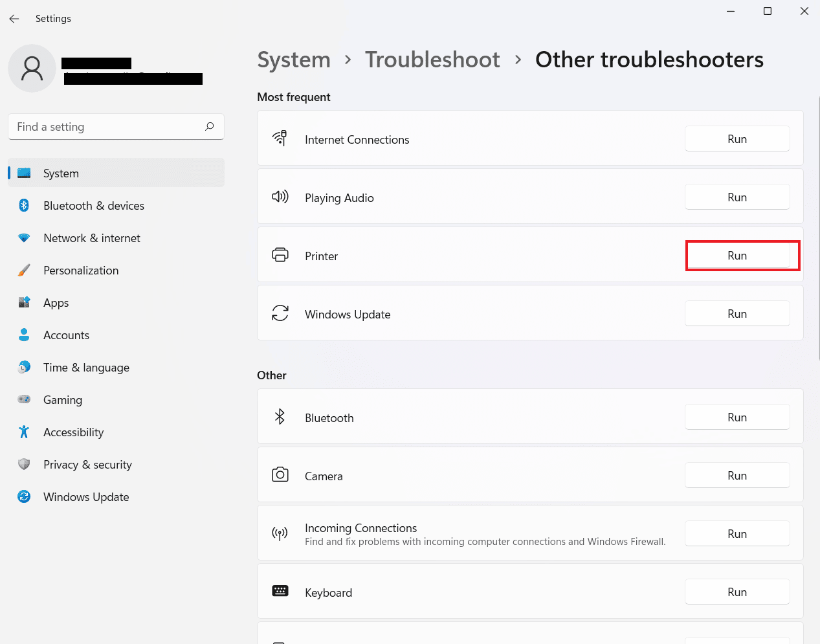820x644 pixels.
Task: Click the Playing Audio speaker icon
Action: tap(280, 197)
